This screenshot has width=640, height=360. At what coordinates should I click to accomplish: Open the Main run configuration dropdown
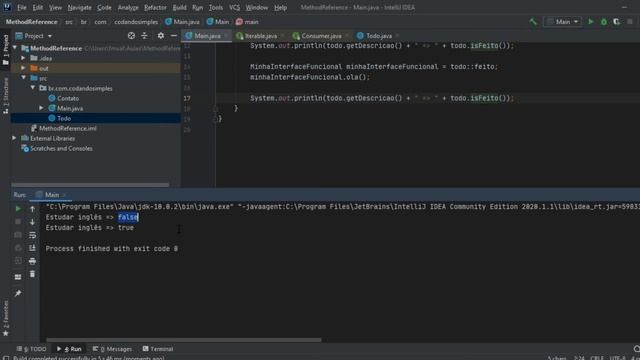563,22
